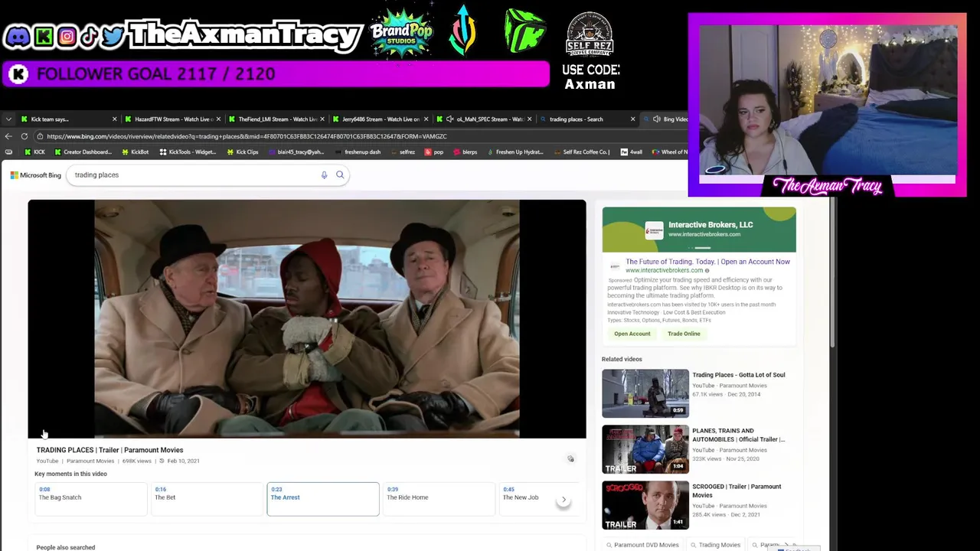Open the KickTools Widget bookmark
The width and height of the screenshot is (980, 551).
click(x=188, y=152)
